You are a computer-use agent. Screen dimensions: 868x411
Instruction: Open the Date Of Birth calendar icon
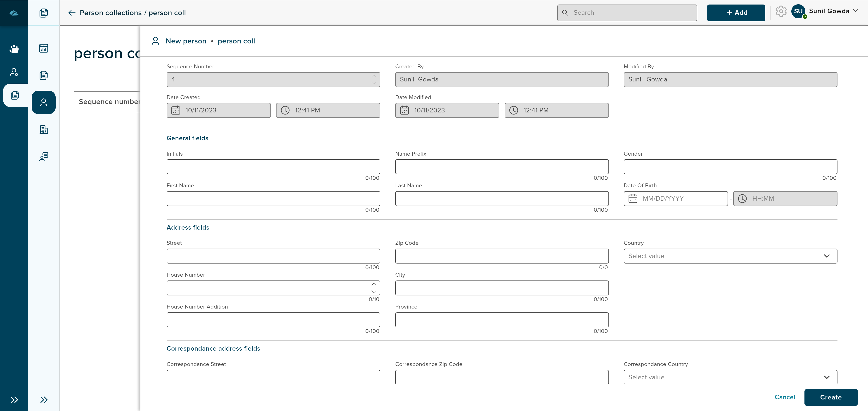coord(633,199)
